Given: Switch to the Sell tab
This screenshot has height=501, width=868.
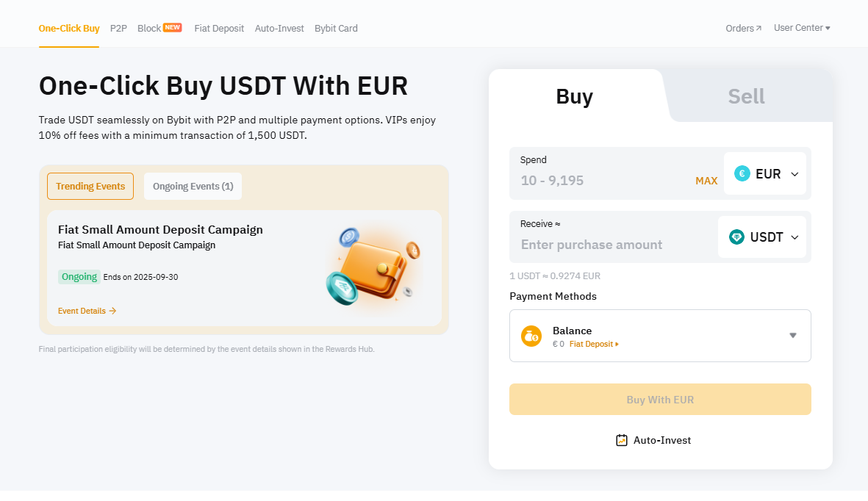Looking at the screenshot, I should pyautogui.click(x=746, y=96).
